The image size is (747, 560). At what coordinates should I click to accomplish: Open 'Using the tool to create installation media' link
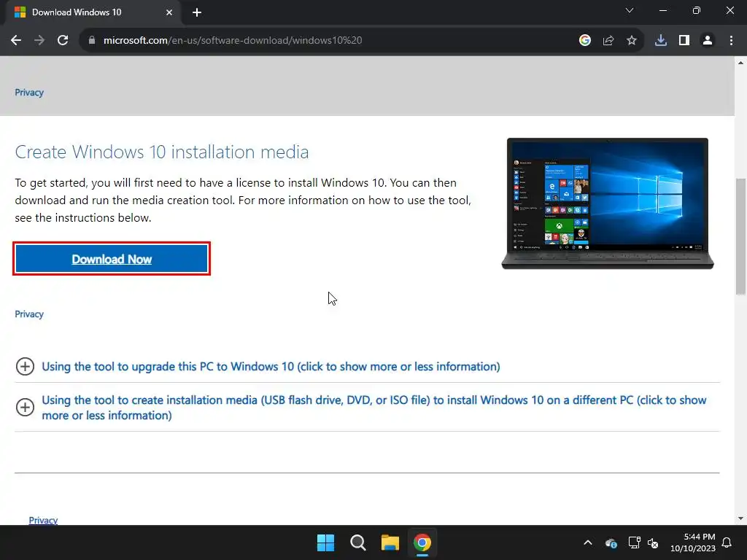pos(374,408)
